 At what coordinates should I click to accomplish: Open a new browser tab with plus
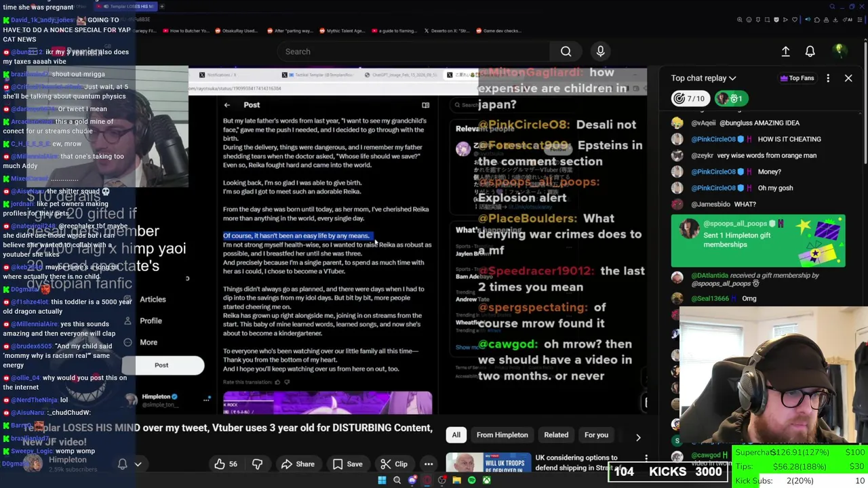click(162, 6)
